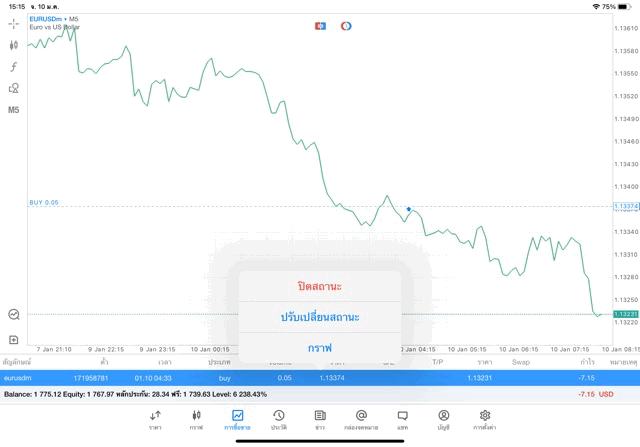640x447 pixels.
Task: Tap the BUY 0.05 price line label
Action: [44, 202]
